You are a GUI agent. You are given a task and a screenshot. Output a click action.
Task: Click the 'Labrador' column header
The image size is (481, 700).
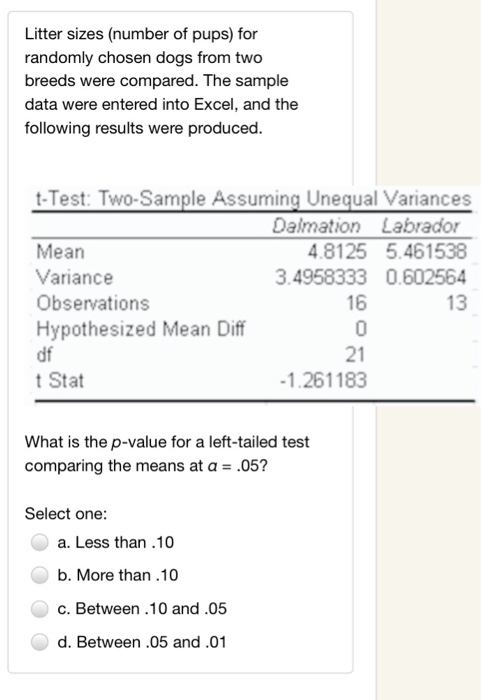pyautogui.click(x=420, y=225)
